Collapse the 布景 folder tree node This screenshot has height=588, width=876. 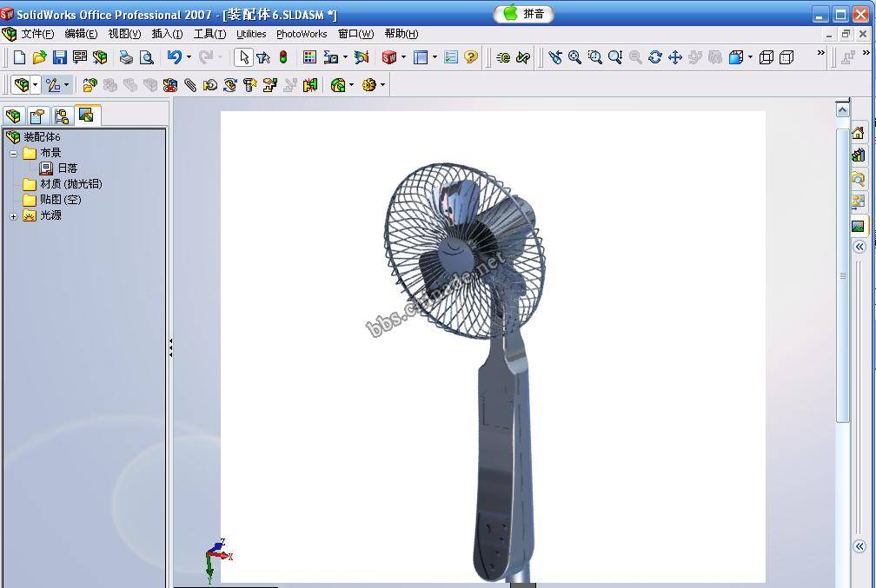(14, 153)
